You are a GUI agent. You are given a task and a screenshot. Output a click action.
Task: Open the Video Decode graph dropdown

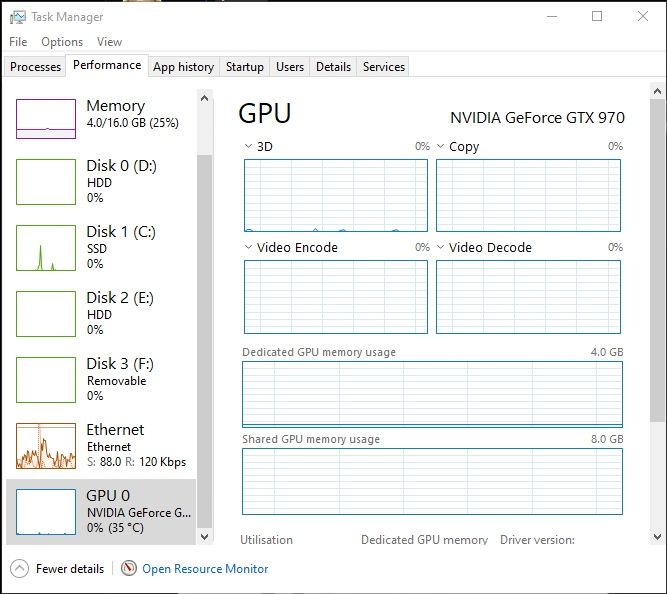click(x=441, y=247)
